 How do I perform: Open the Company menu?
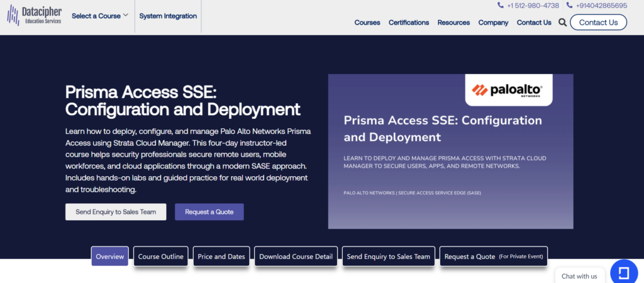click(x=493, y=23)
